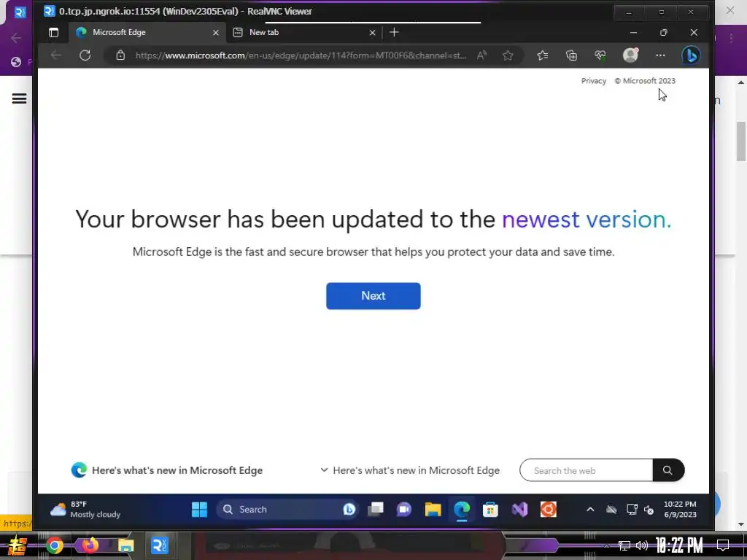Close the New tab browser tab
The height and width of the screenshot is (560, 747).
point(373,32)
